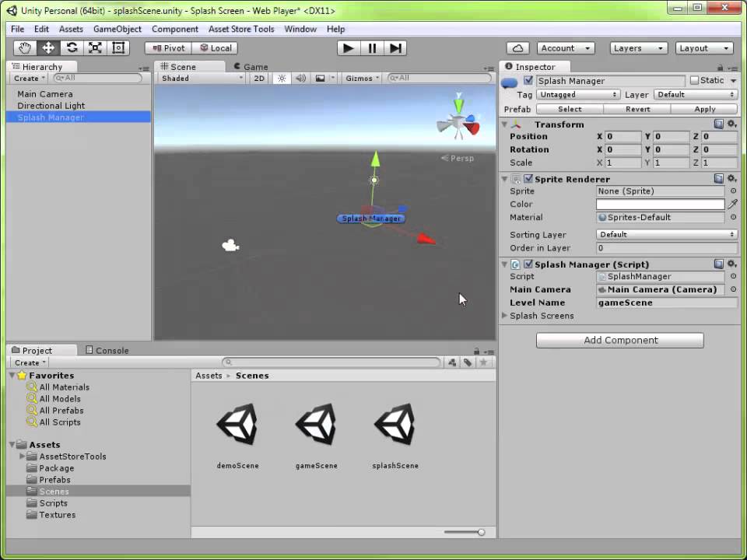The width and height of the screenshot is (747, 560).
Task: Open the white Color swatch
Action: click(661, 204)
